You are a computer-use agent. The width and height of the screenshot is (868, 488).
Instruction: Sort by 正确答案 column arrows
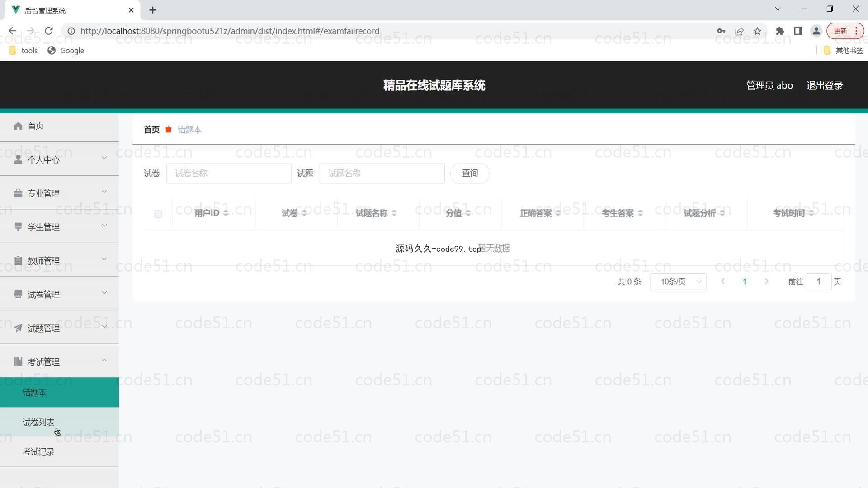(x=558, y=213)
